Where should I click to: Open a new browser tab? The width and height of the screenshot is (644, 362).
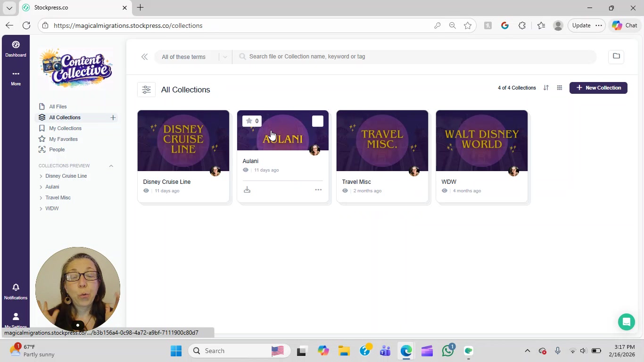pyautogui.click(x=140, y=8)
